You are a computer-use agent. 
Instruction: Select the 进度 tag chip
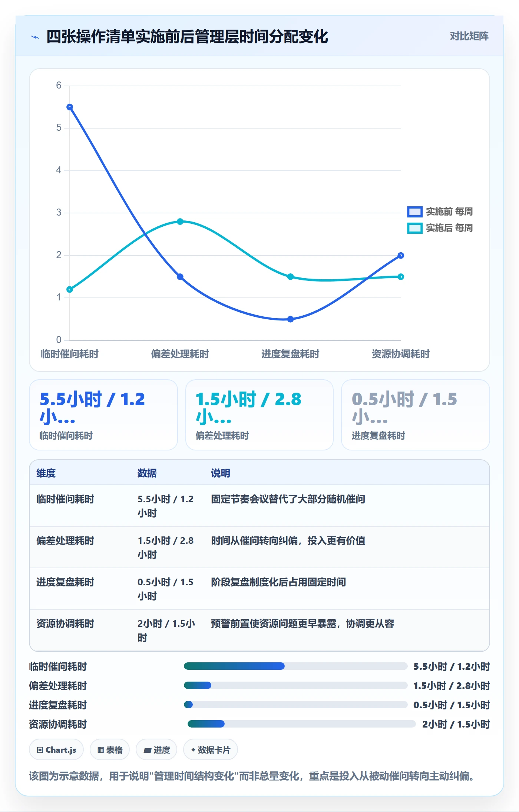[156, 750]
